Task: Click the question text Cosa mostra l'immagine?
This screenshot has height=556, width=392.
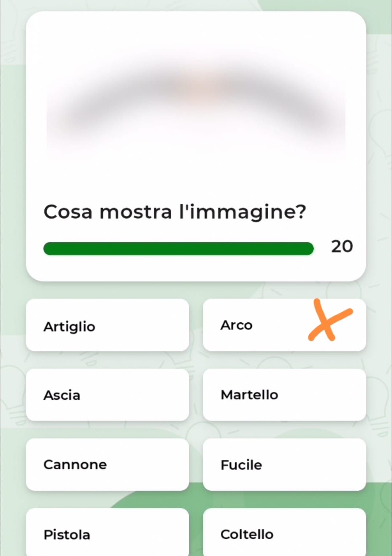Action: pyautogui.click(x=175, y=212)
